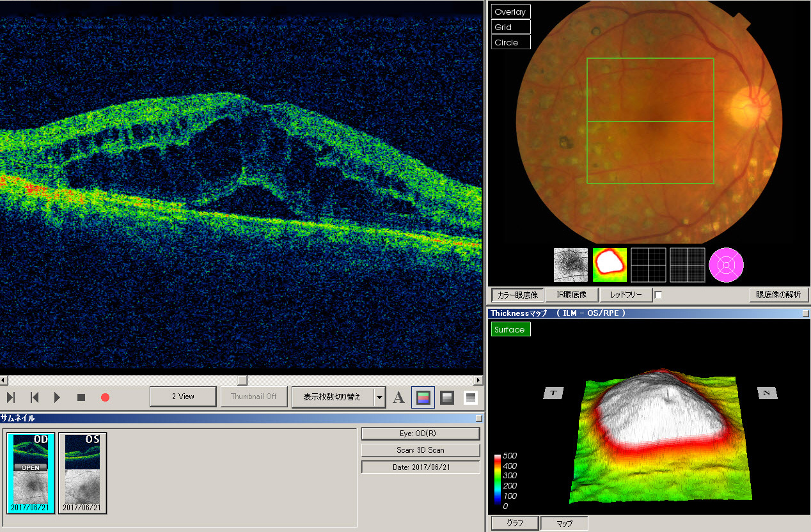Image resolution: width=811 pixels, height=532 pixels.
Task: Select the text annotation 'A' tool
Action: (x=398, y=397)
